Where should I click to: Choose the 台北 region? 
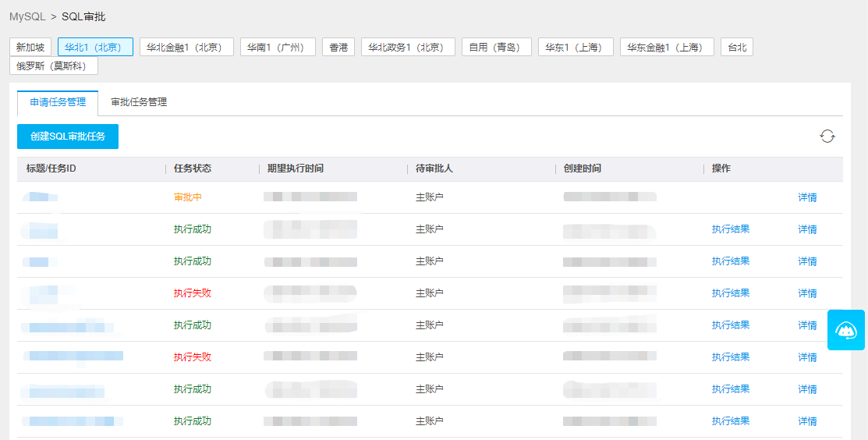click(737, 48)
